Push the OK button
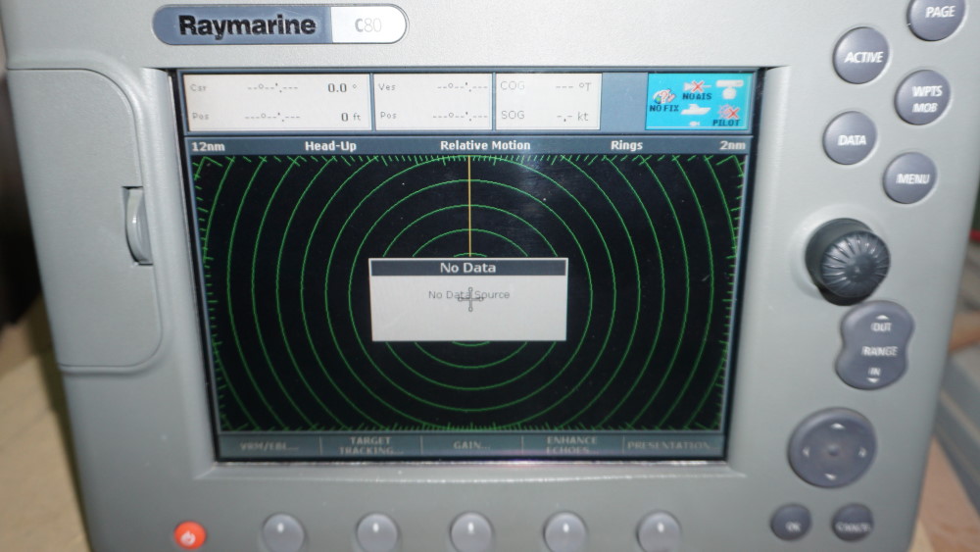Image resolution: width=980 pixels, height=552 pixels. pos(791,524)
